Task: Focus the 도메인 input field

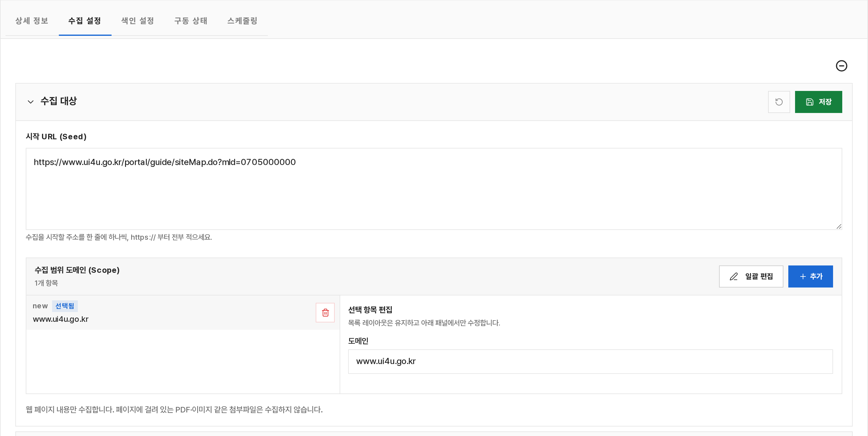Action: 590,361
